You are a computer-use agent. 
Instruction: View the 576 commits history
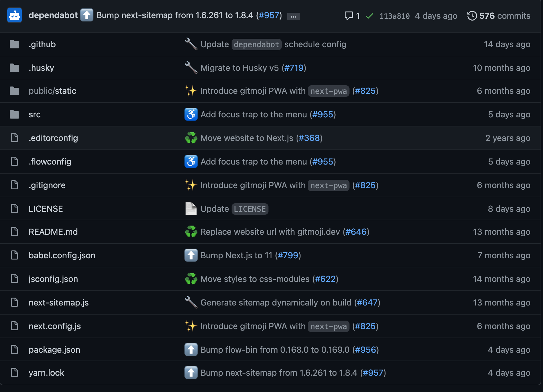pyautogui.click(x=505, y=16)
